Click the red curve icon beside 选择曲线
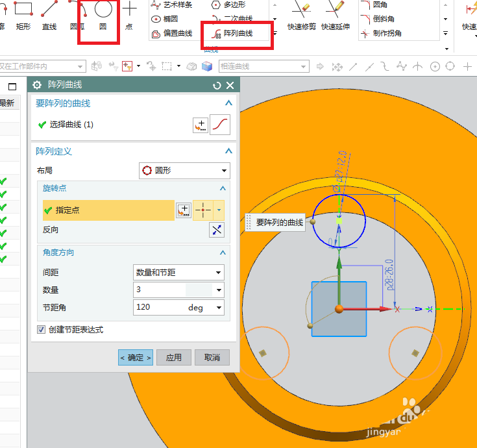 click(x=220, y=125)
